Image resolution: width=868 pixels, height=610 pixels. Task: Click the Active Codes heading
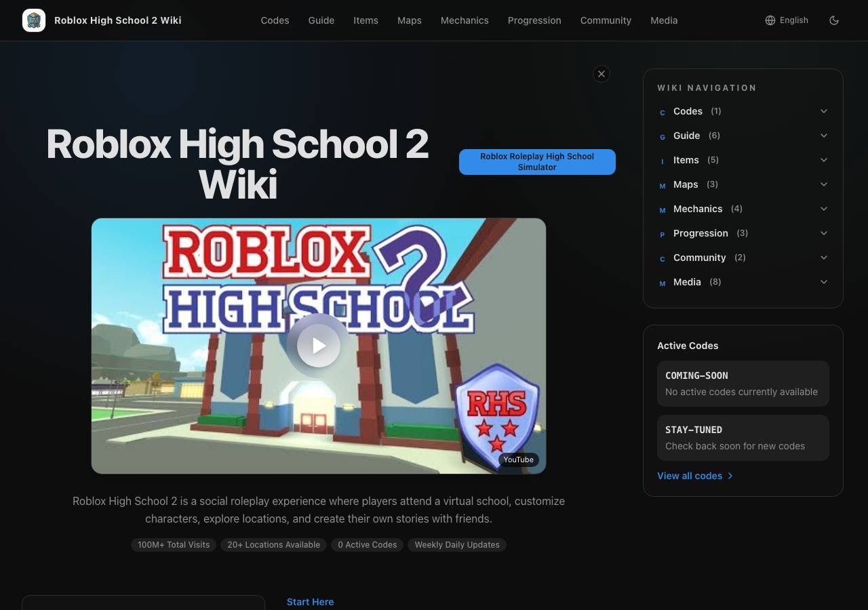click(x=688, y=346)
